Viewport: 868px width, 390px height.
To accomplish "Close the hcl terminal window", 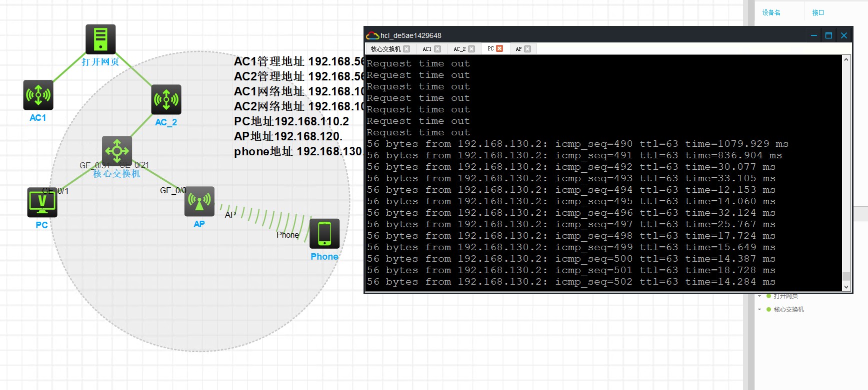I will pos(844,35).
